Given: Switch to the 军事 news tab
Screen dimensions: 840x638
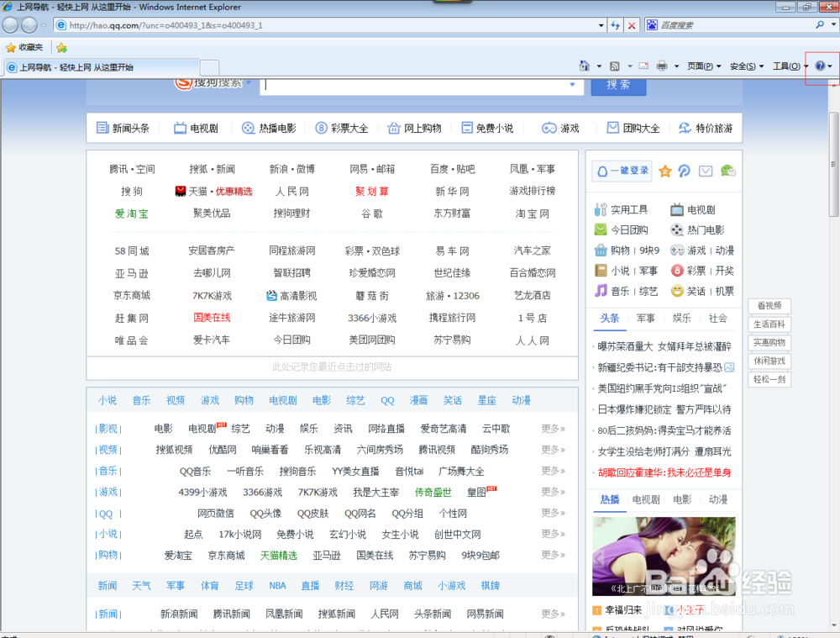Looking at the screenshot, I should 645,318.
